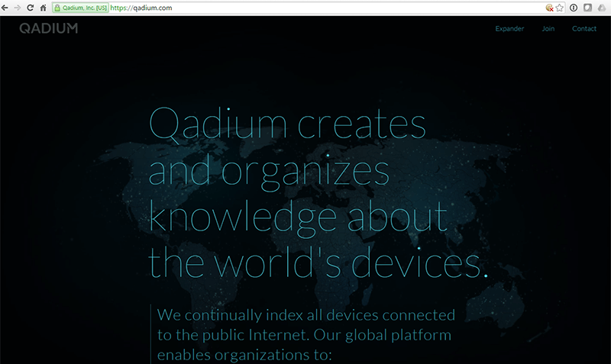Click the gray shield extension icon

[x=587, y=8]
